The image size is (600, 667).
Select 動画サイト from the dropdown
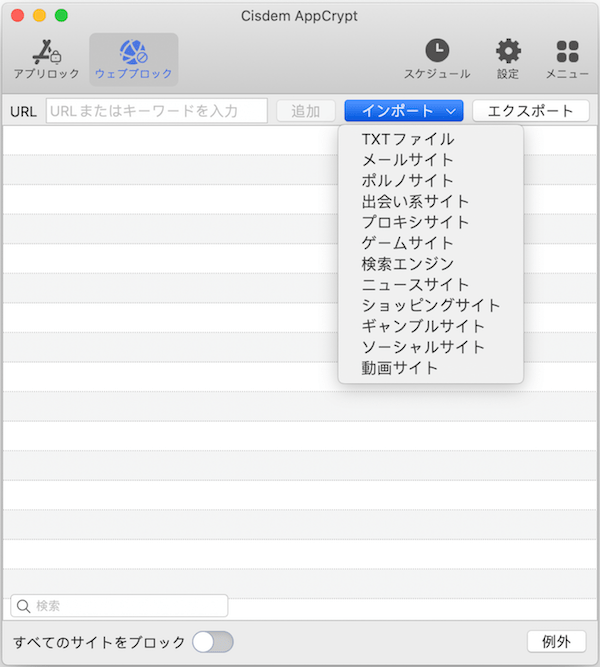(400, 368)
